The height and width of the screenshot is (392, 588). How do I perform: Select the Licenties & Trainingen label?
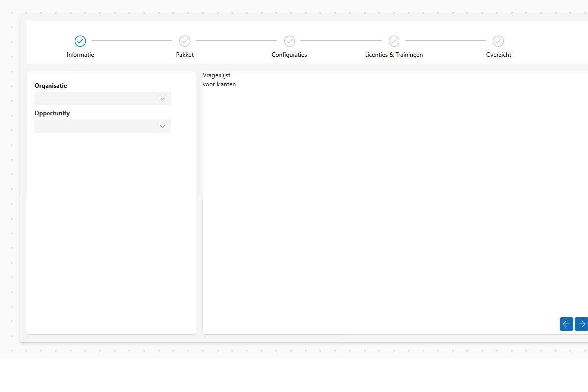point(394,55)
